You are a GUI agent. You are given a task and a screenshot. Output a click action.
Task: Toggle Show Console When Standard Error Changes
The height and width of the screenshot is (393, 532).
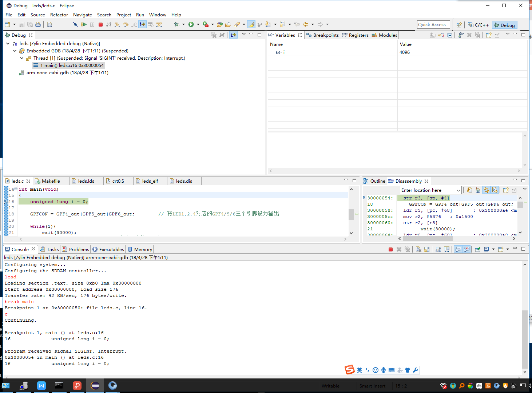(x=467, y=249)
